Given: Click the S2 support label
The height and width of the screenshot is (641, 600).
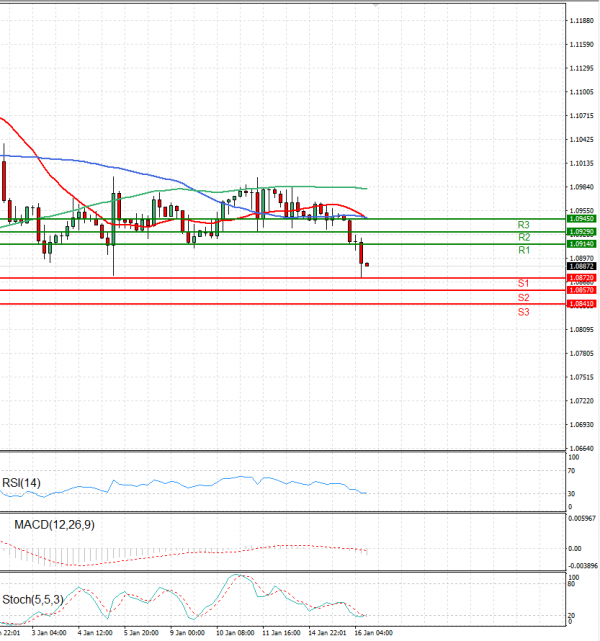Looking at the screenshot, I should point(523,298).
